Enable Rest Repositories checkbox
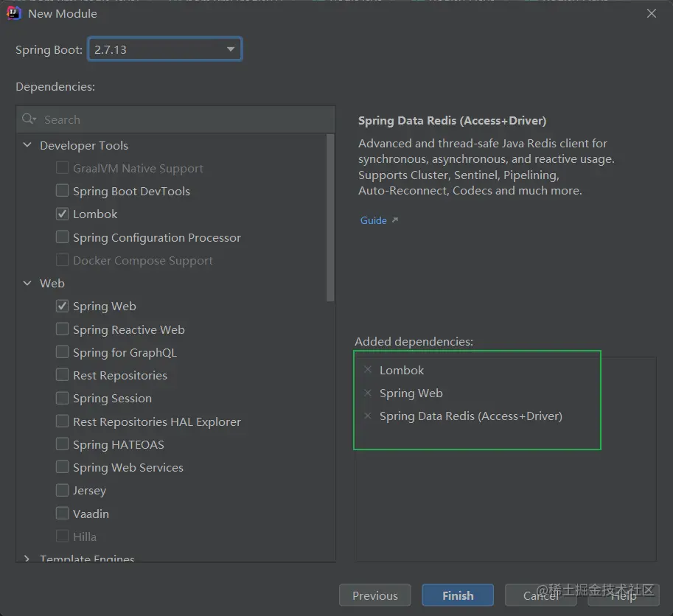 pyautogui.click(x=62, y=375)
